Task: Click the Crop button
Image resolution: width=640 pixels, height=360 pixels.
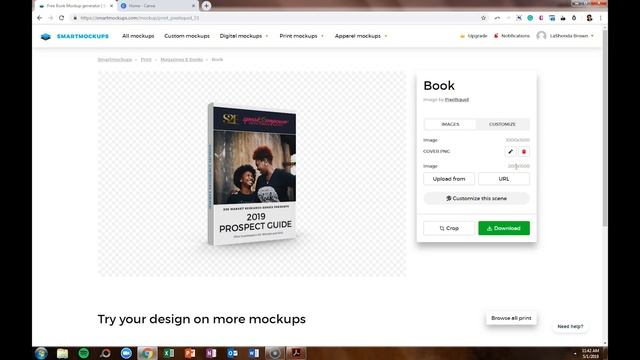Action: [449, 228]
